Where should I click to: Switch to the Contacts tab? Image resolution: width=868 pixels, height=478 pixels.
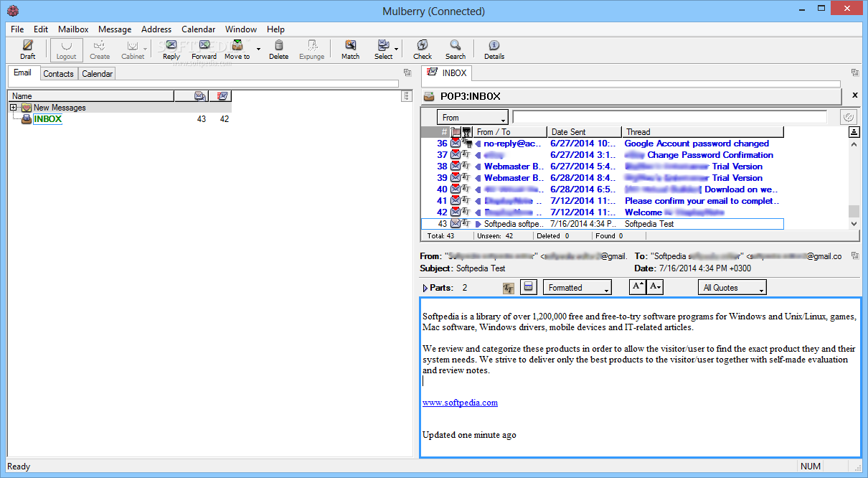point(58,73)
